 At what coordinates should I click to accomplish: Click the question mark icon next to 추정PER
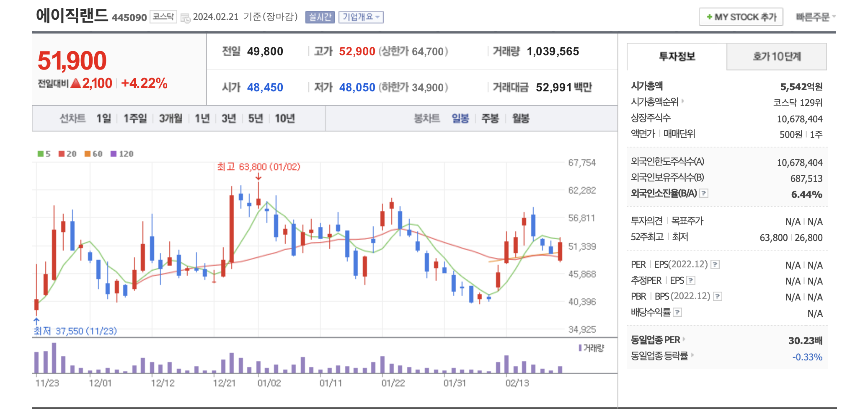point(691,280)
